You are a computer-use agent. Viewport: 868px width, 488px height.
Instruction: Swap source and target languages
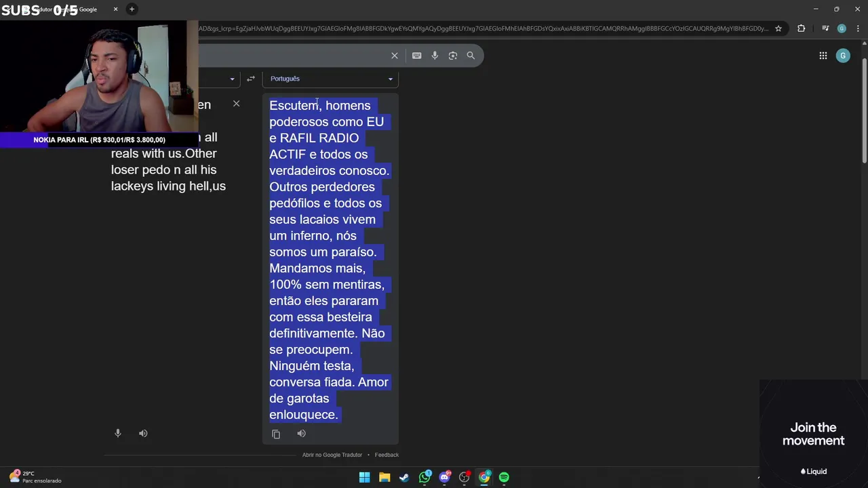[x=251, y=79]
